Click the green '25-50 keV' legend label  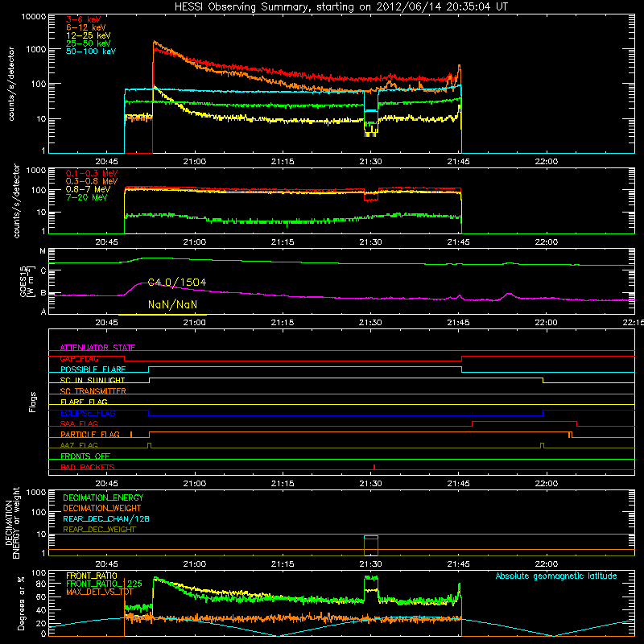(89, 43)
